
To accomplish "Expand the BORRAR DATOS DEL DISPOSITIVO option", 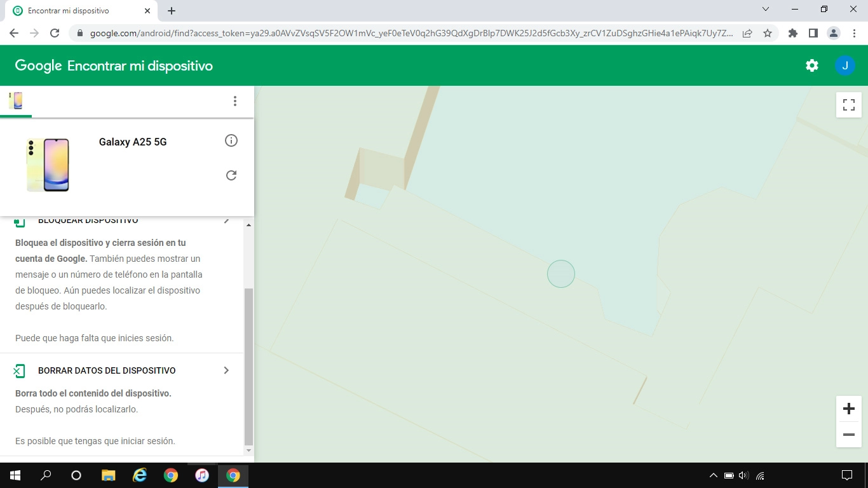I will pos(226,370).
